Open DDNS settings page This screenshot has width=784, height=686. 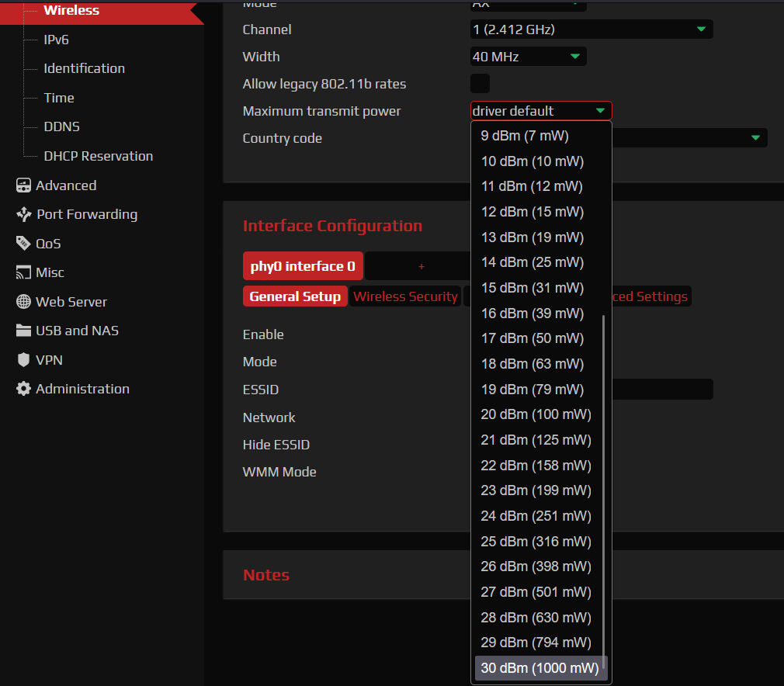point(61,126)
